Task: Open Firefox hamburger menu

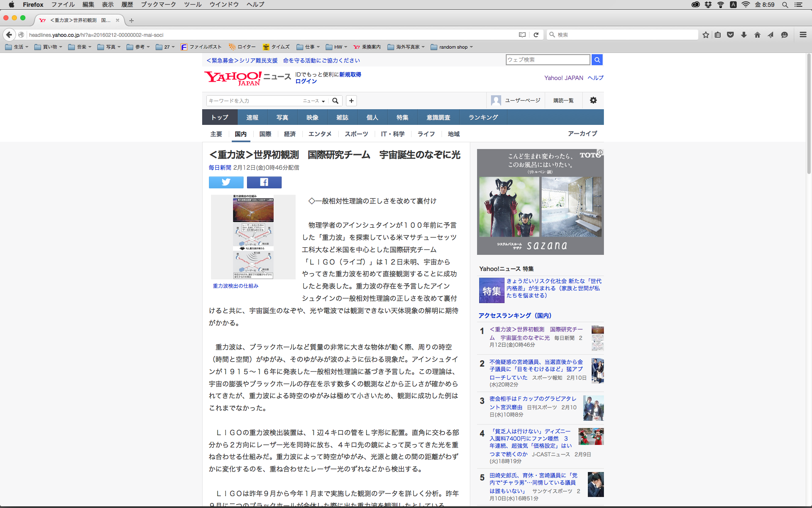Action: (x=803, y=35)
